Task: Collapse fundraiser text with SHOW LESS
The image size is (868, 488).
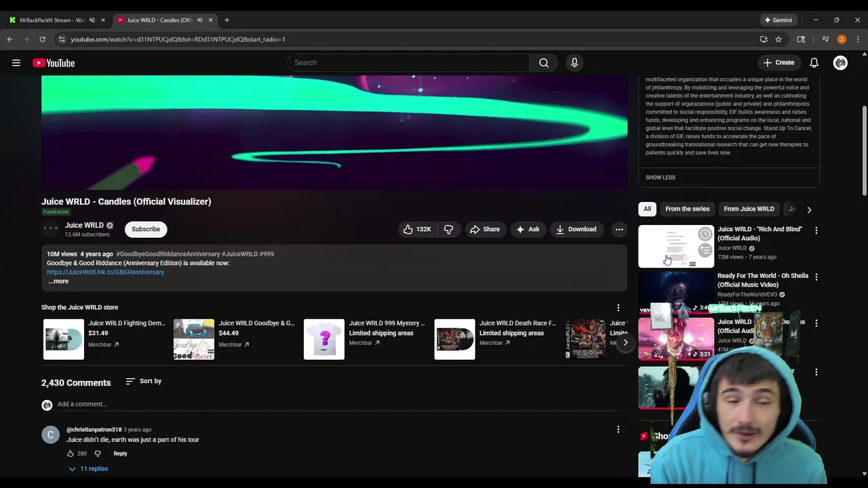Action: tap(660, 178)
